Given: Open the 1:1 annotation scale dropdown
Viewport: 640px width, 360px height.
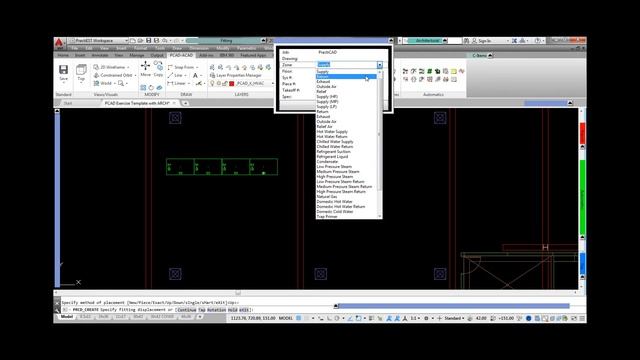Looking at the screenshot, I should point(414,318).
